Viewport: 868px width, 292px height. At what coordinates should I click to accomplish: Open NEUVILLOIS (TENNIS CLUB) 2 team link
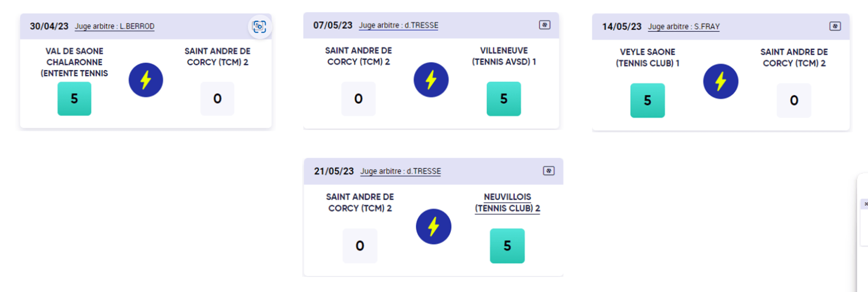click(507, 203)
